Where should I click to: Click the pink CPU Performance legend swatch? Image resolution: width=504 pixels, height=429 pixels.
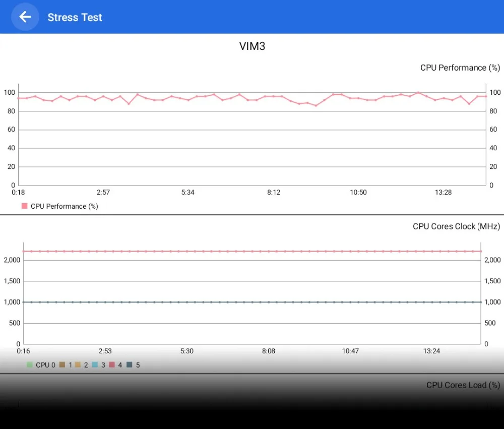pos(24,206)
